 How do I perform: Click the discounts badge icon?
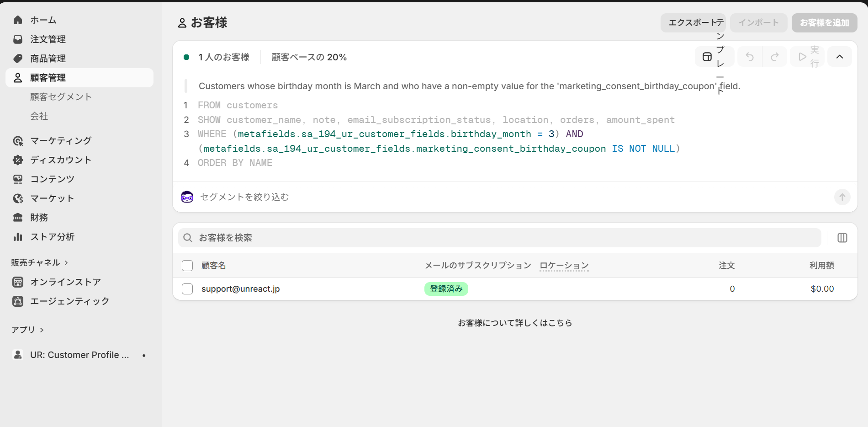click(x=18, y=160)
